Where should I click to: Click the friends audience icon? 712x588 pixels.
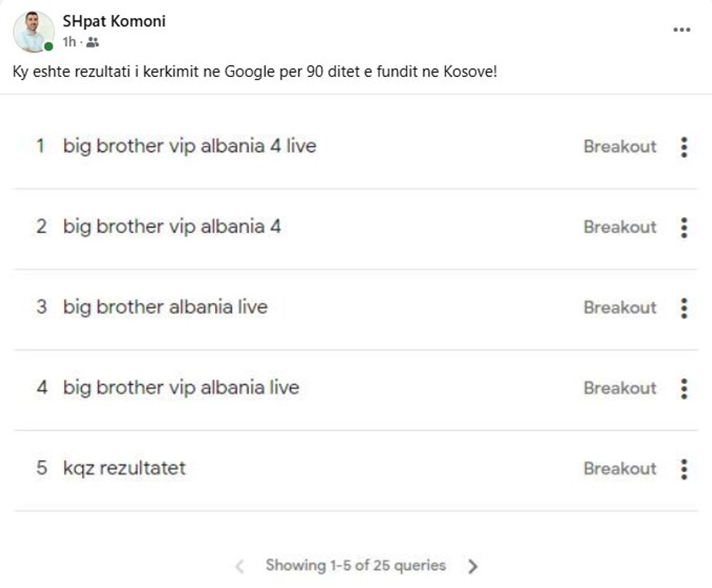tap(92, 43)
